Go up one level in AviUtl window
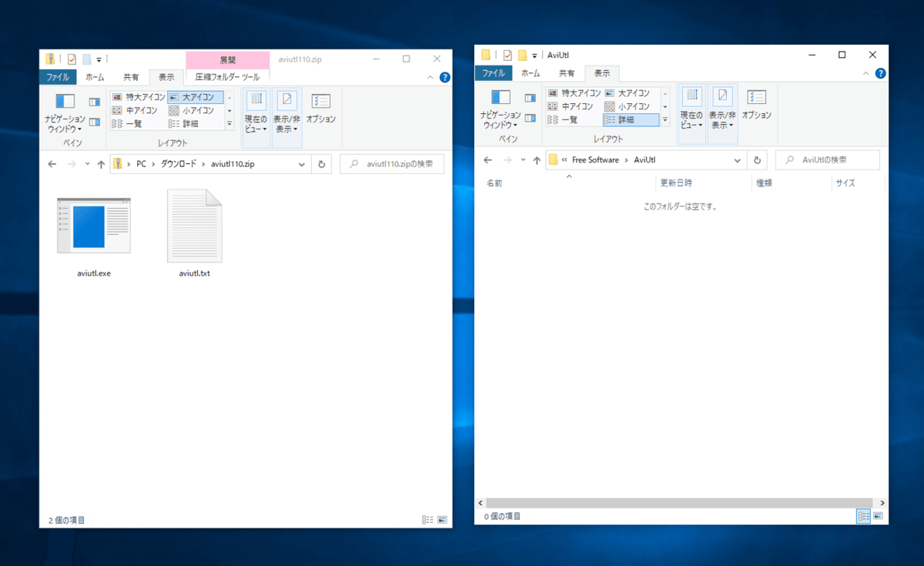The width and height of the screenshot is (924, 566). [537, 160]
